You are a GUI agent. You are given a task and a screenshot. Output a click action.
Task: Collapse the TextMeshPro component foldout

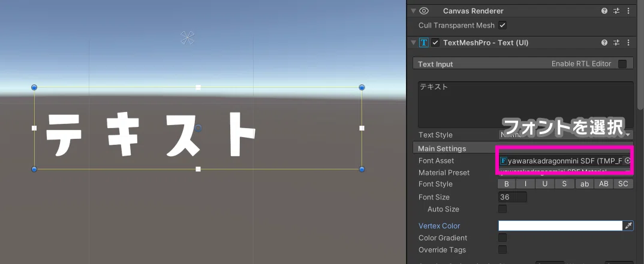[413, 43]
